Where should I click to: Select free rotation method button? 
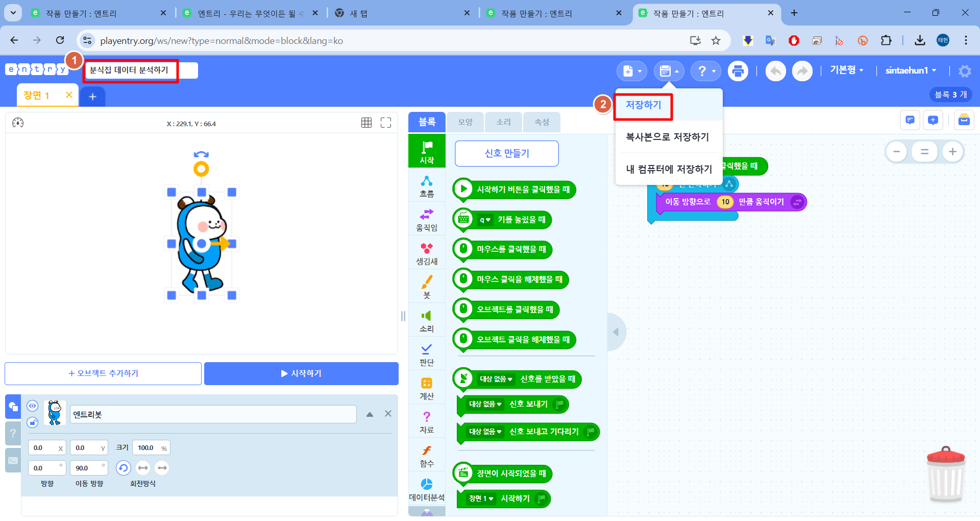click(x=124, y=468)
